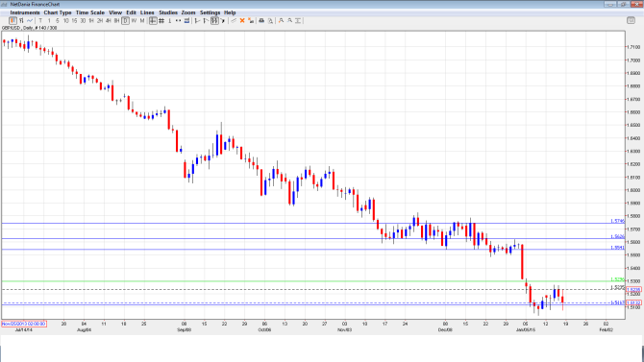Click the large red-underlined A icon

pos(281,20)
